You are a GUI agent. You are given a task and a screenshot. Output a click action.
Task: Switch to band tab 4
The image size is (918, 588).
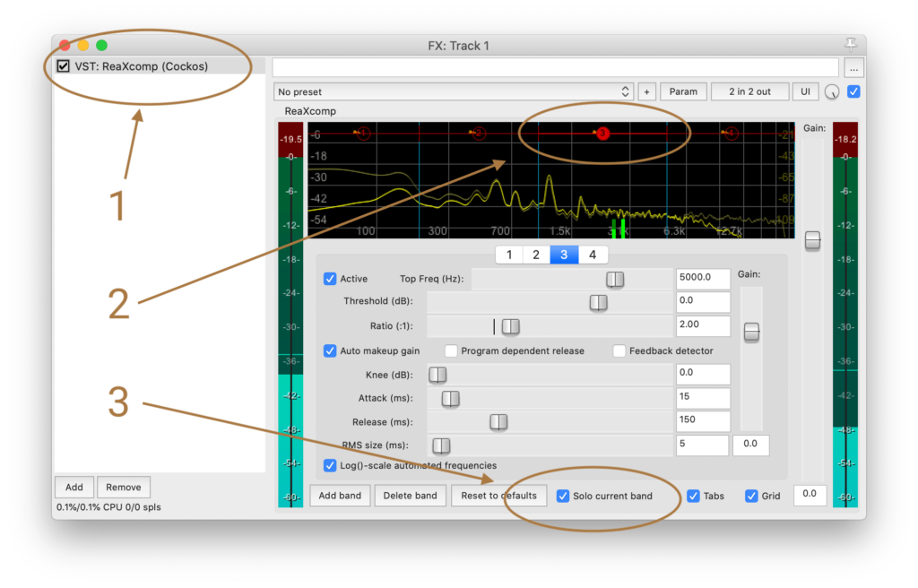(593, 255)
